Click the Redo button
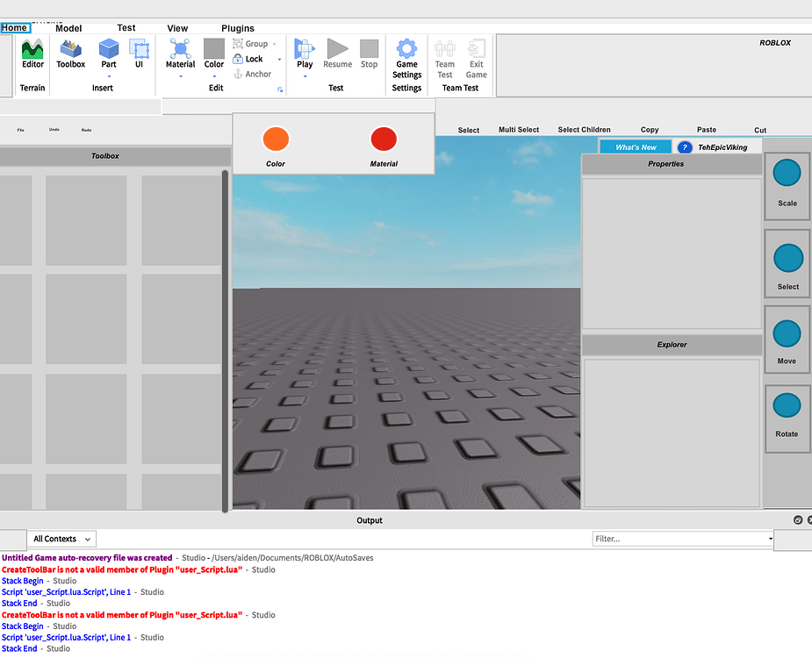 coord(87,130)
